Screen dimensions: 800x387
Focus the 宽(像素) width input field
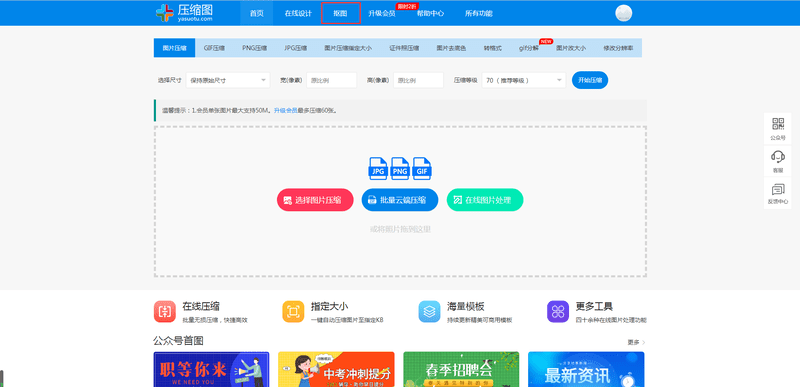click(x=332, y=80)
